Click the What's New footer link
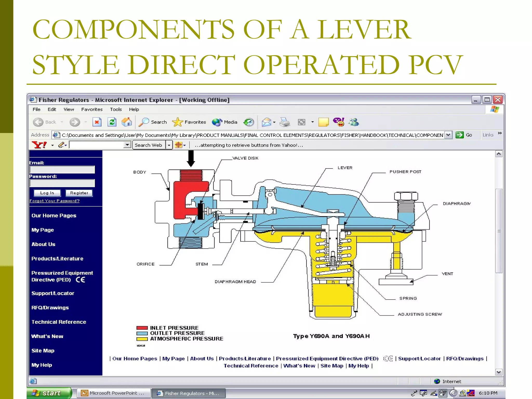The width and height of the screenshot is (532, 399). [299, 366]
